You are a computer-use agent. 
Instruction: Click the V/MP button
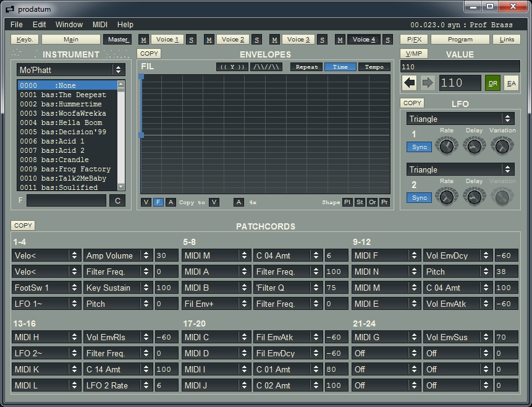click(414, 53)
